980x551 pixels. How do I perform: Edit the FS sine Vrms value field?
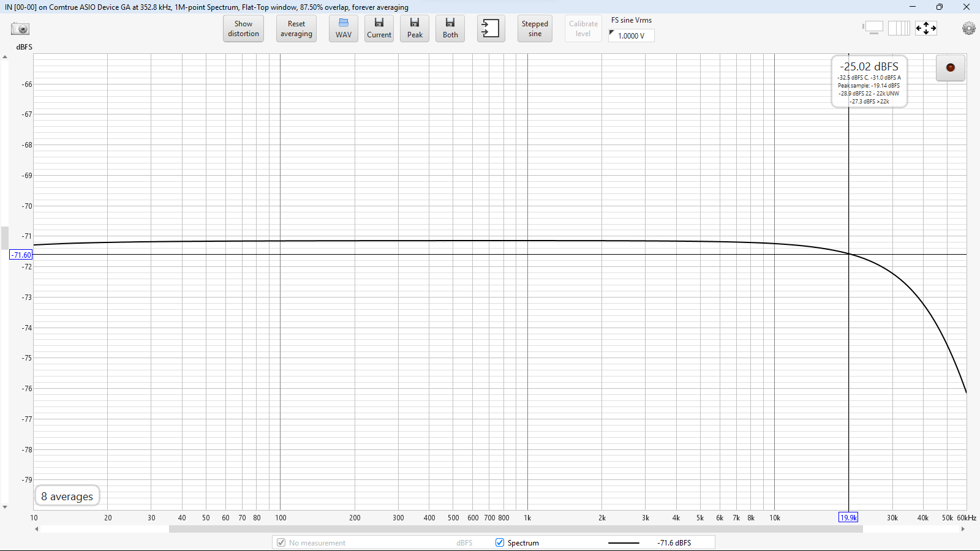(631, 36)
